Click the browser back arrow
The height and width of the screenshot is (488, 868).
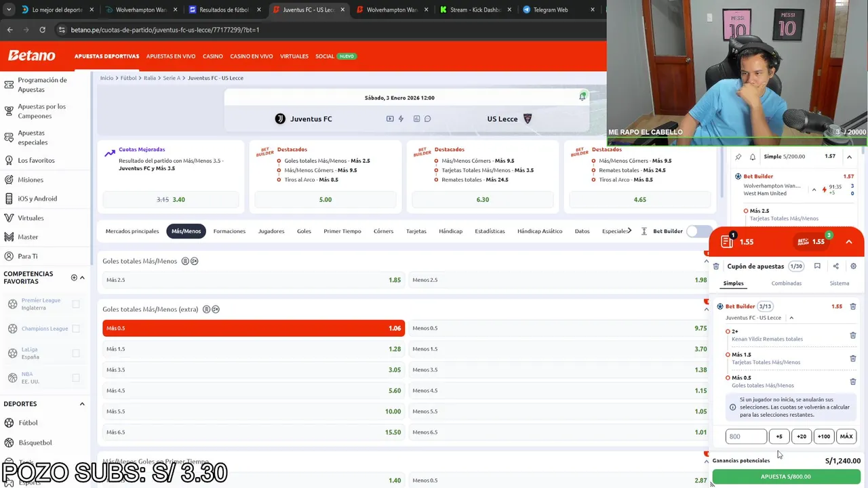(9, 30)
